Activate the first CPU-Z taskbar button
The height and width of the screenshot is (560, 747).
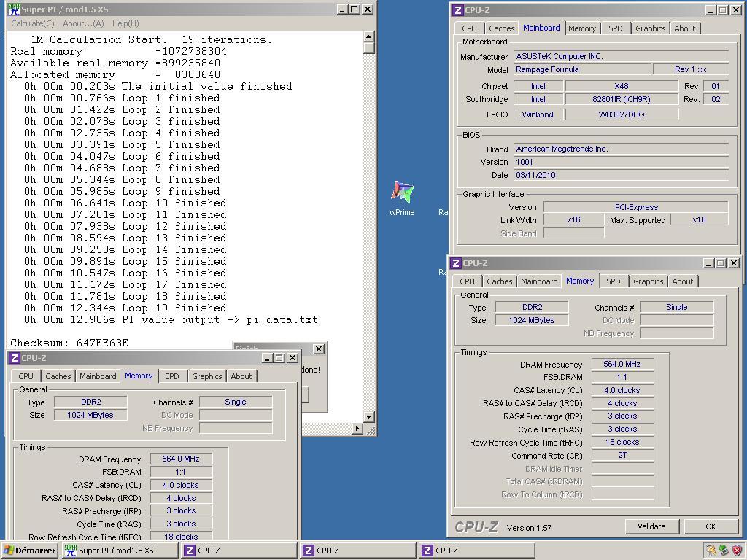point(239,551)
